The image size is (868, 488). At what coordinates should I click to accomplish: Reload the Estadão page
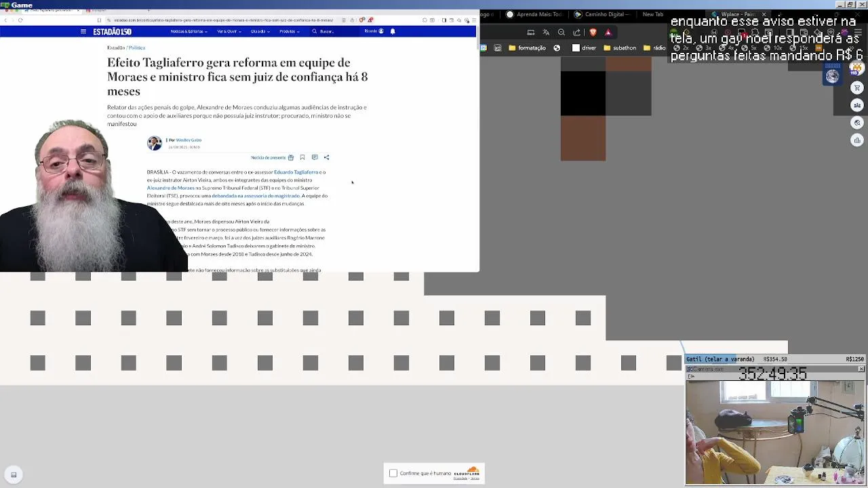(20, 20)
